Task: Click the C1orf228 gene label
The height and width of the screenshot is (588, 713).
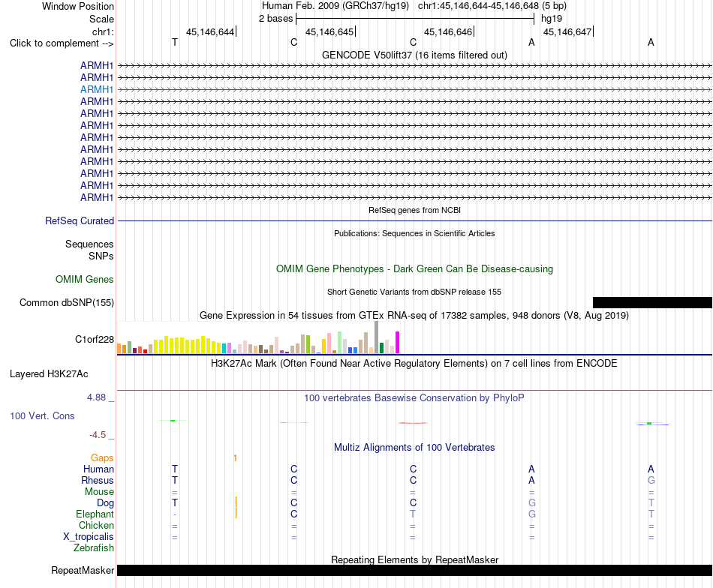Action: (x=95, y=339)
